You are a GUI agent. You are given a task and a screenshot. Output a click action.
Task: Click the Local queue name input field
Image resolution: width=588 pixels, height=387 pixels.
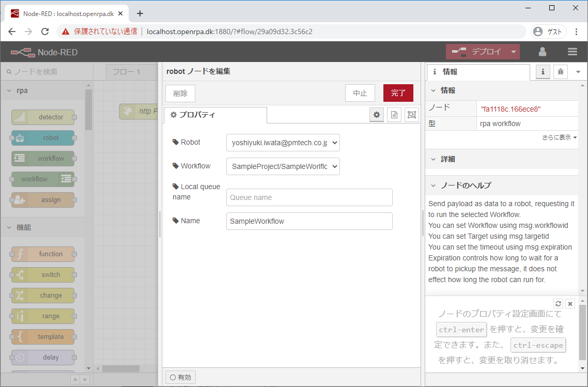pyautogui.click(x=309, y=197)
